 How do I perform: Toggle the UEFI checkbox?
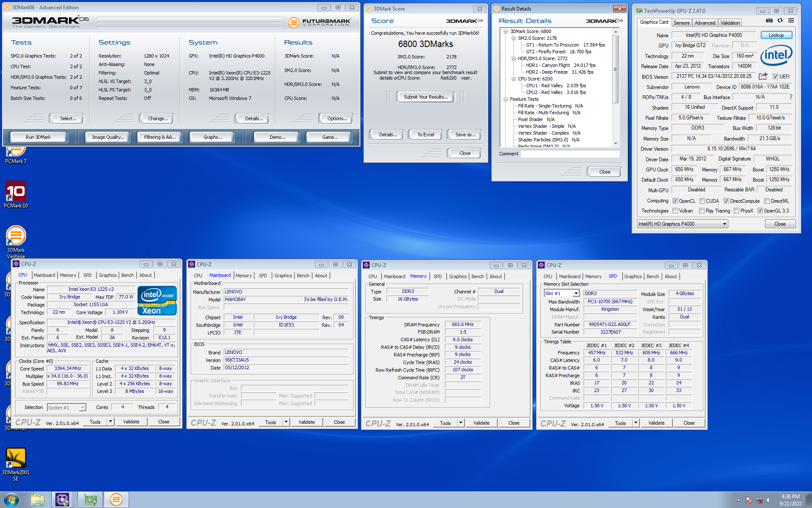pyautogui.click(x=775, y=77)
